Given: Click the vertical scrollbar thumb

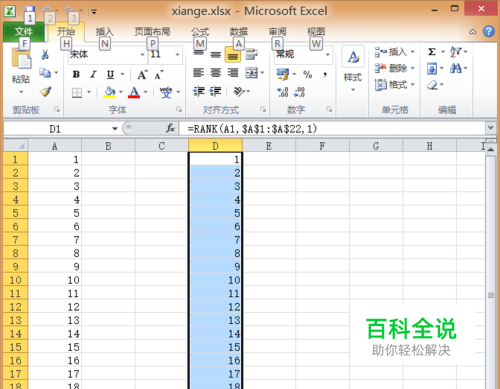Looking at the screenshot, I should coord(490,294).
